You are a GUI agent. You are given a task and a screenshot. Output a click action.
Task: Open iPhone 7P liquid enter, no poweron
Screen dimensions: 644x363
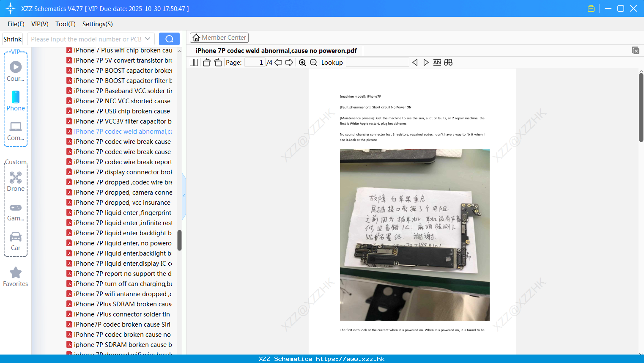120,243
